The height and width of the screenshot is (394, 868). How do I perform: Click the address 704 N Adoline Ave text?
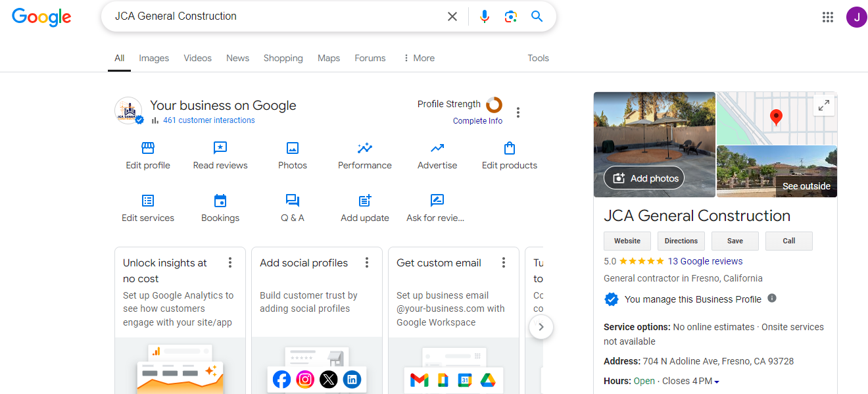click(x=718, y=361)
